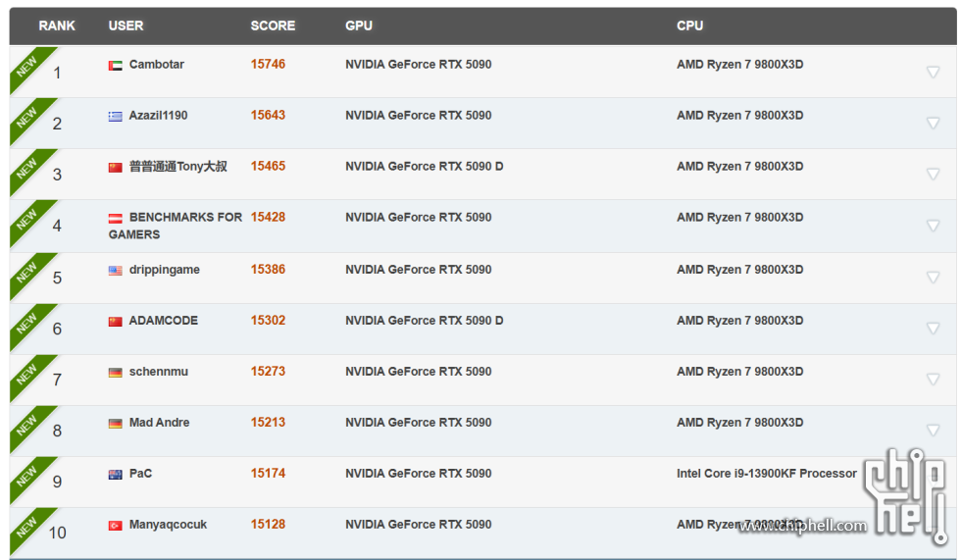961x560 pixels.
Task: Expand Mad Andre's rank 8 result details
Action: (x=933, y=431)
